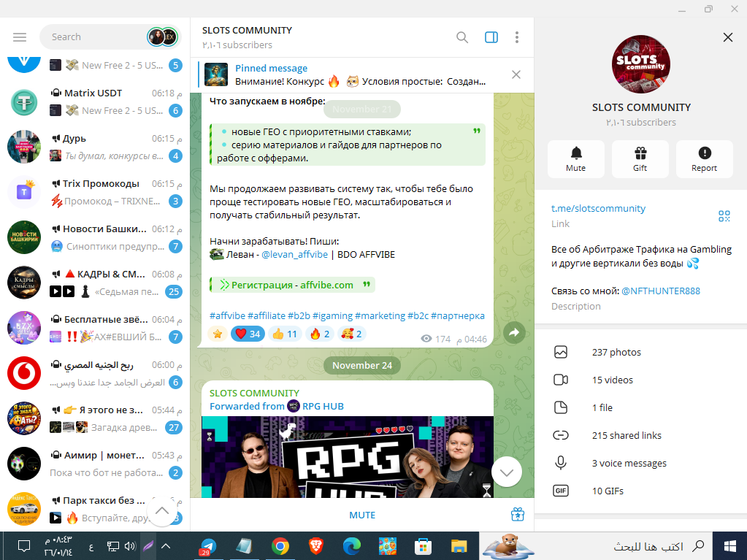Report the SLOTS COMMUNITY channel

tap(705, 159)
